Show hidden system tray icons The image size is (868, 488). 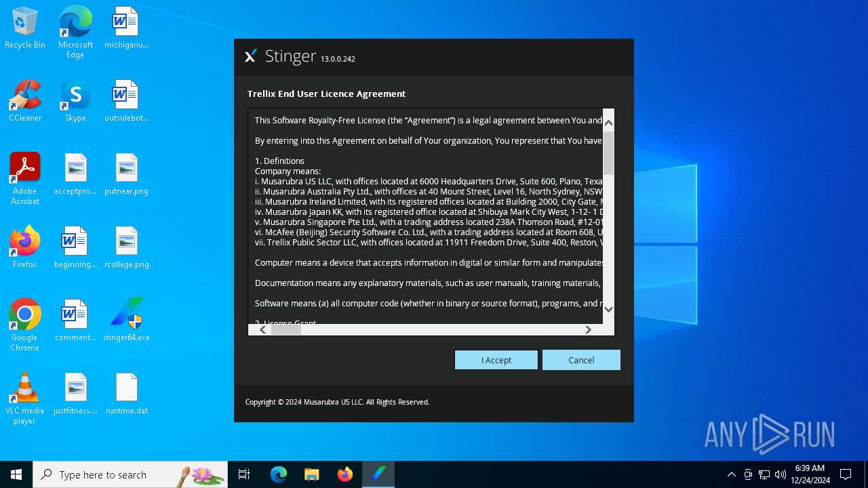point(731,474)
